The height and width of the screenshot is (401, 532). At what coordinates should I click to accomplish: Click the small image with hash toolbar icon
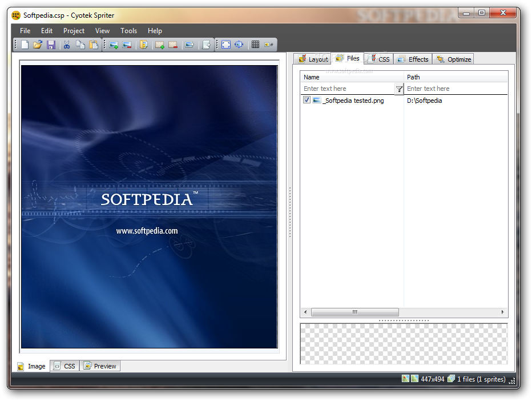pyautogui.click(x=269, y=45)
